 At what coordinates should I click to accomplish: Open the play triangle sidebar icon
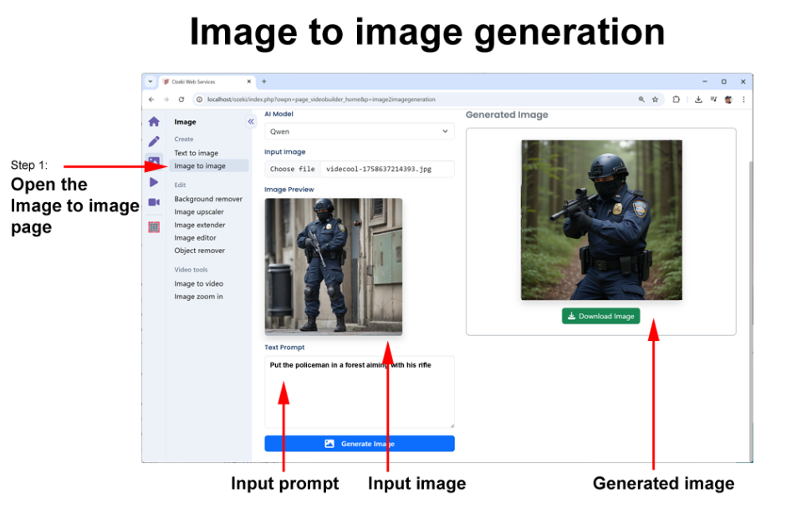click(x=154, y=182)
